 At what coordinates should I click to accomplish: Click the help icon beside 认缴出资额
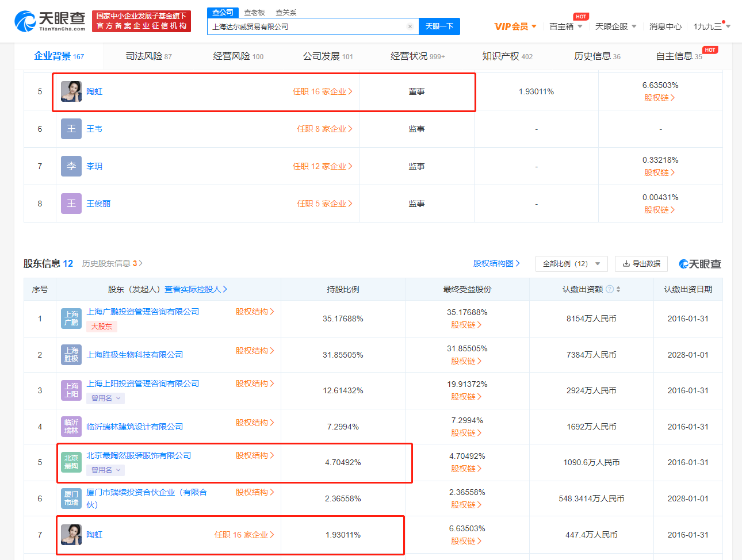tap(610, 289)
